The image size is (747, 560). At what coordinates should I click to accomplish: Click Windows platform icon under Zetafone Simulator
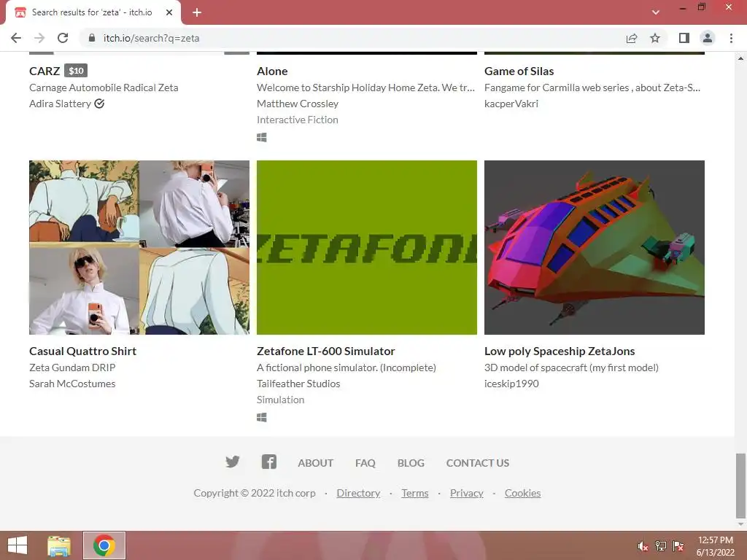262,418
